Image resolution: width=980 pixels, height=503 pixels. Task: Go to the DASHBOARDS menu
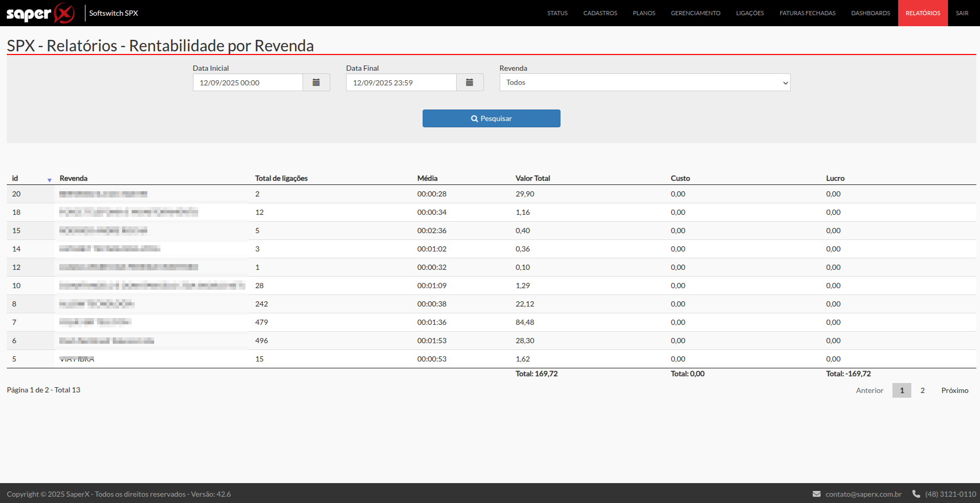[870, 13]
